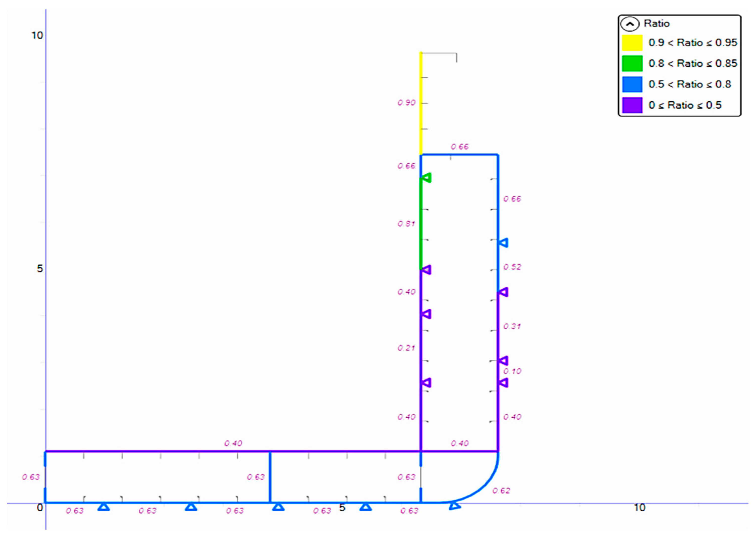Click the '0.9 < Ratio ≤ 0.95' legend text
This screenshot has height=542, width=756.
pos(693,43)
